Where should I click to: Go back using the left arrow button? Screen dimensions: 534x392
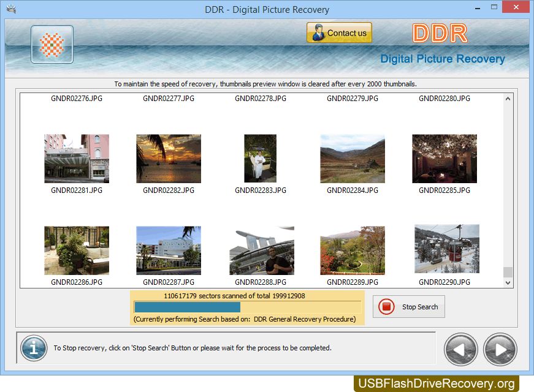click(461, 350)
